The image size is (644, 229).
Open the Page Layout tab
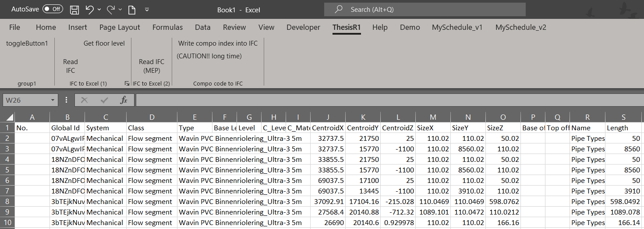tap(120, 27)
